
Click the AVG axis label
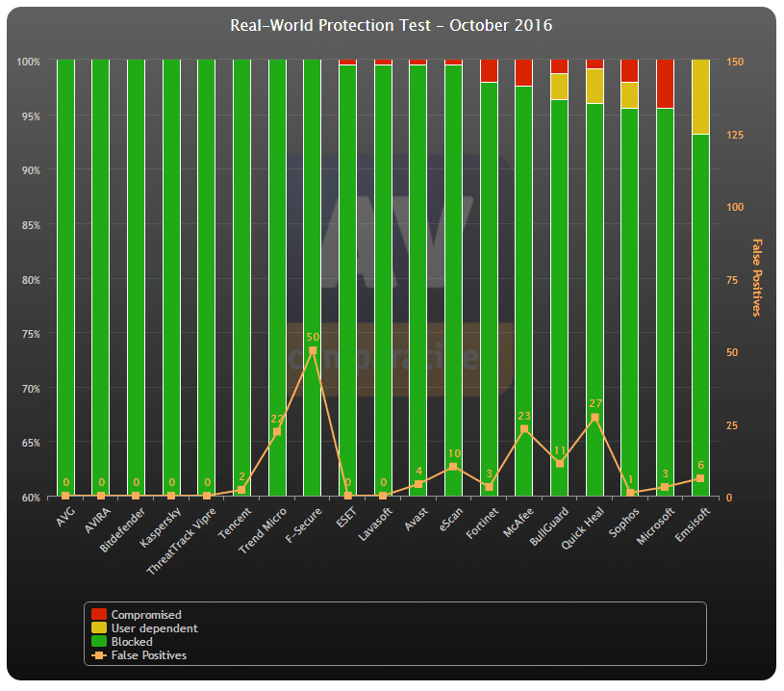(x=65, y=517)
